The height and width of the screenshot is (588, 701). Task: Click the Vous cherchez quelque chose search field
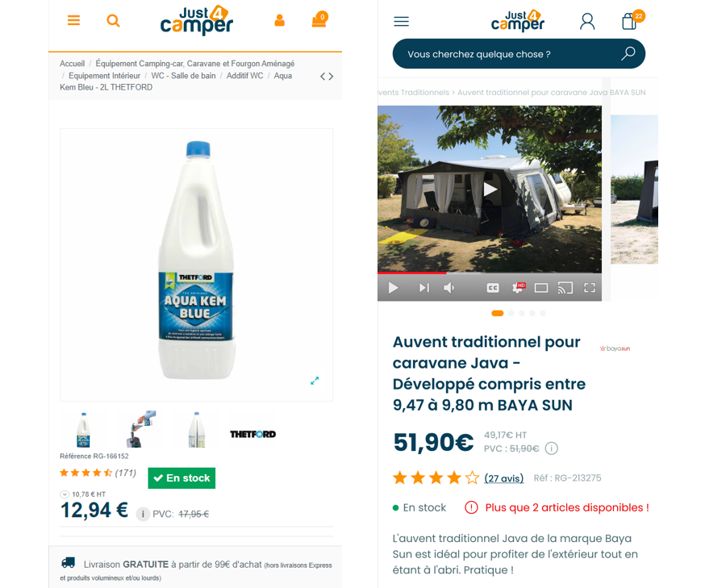pos(519,54)
